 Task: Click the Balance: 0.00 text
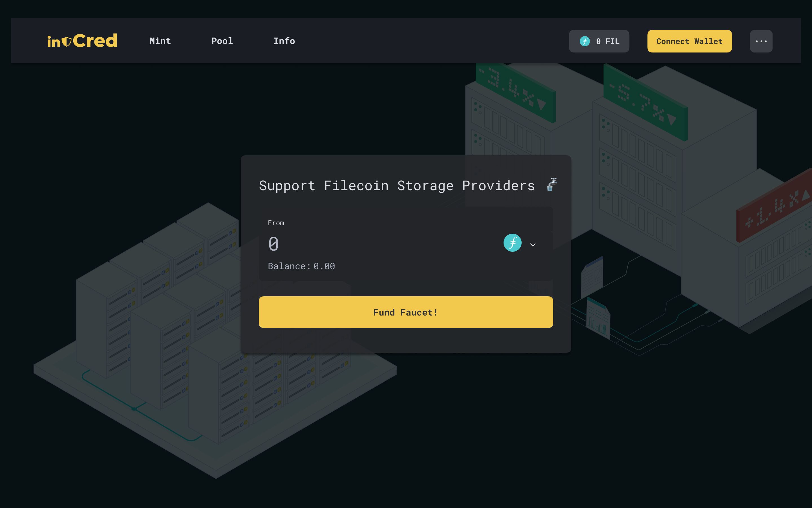coord(301,266)
